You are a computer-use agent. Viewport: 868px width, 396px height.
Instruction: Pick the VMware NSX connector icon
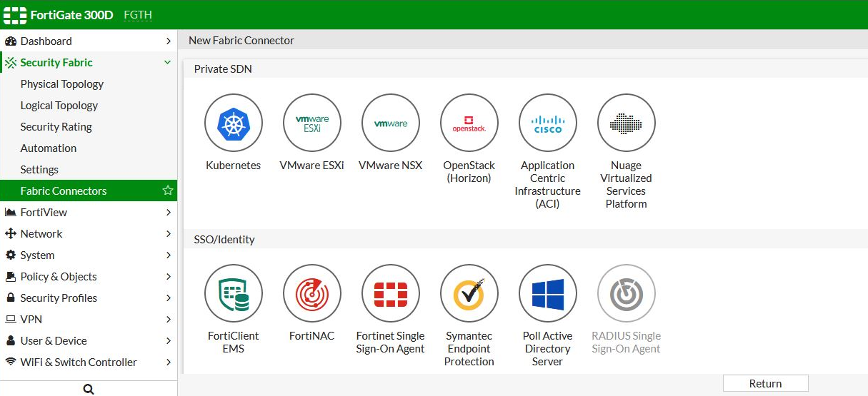coord(391,123)
